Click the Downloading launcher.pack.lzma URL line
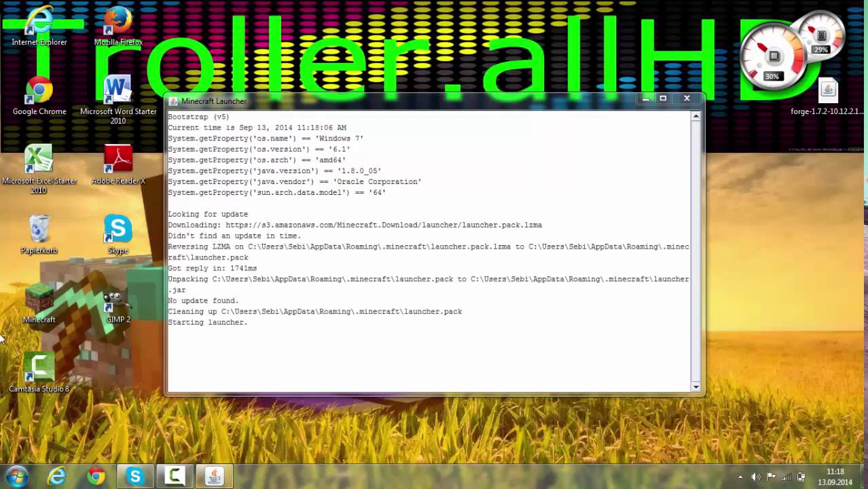The image size is (868, 489). point(355,225)
